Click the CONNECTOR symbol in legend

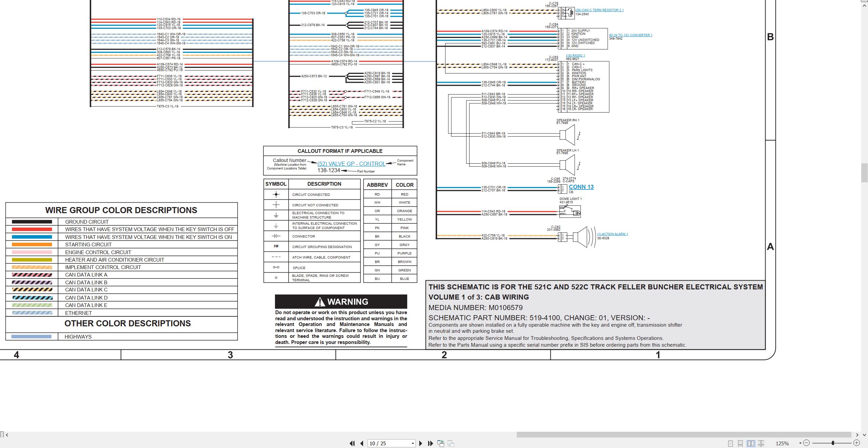276,236
